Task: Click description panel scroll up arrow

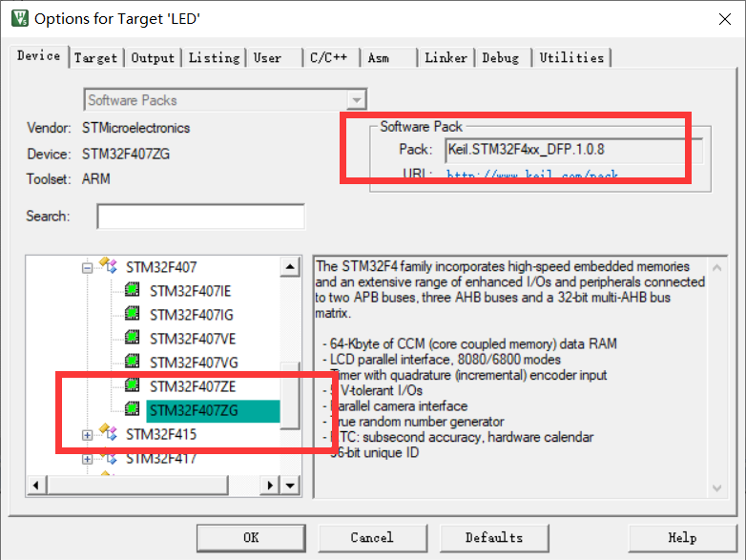Action: (x=717, y=268)
